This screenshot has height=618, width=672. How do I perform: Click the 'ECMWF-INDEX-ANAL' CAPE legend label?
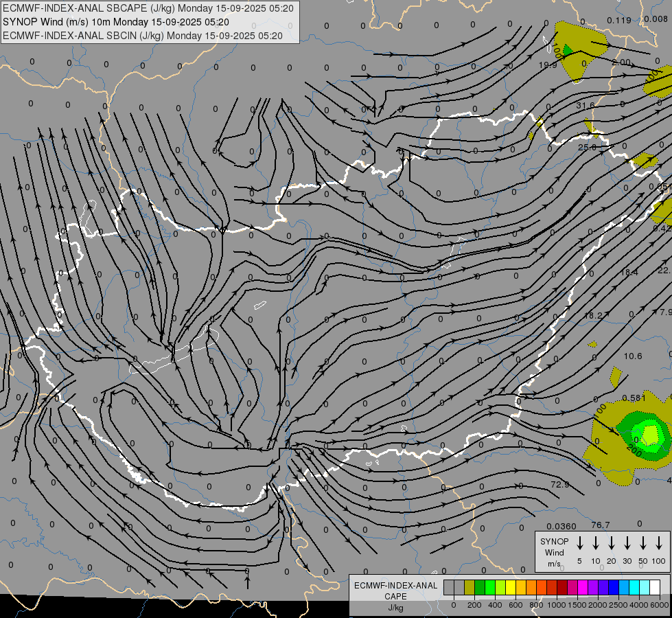[x=395, y=586]
